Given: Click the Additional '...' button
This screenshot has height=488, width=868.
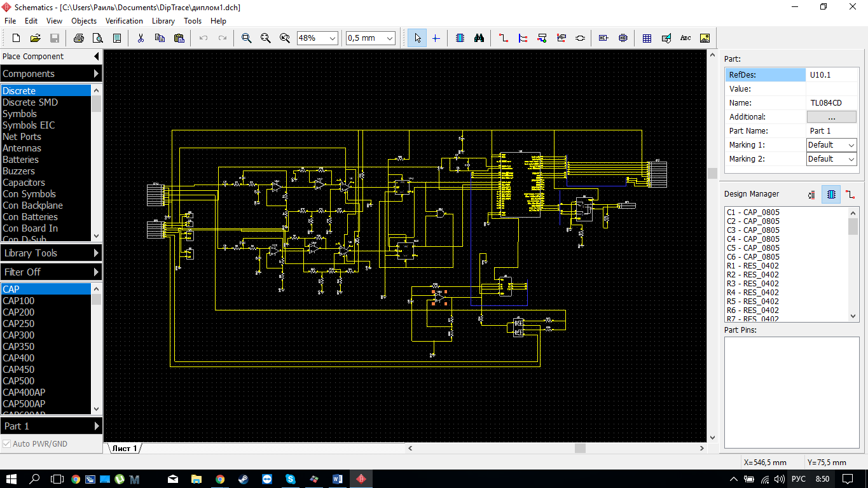Looking at the screenshot, I should point(832,117).
